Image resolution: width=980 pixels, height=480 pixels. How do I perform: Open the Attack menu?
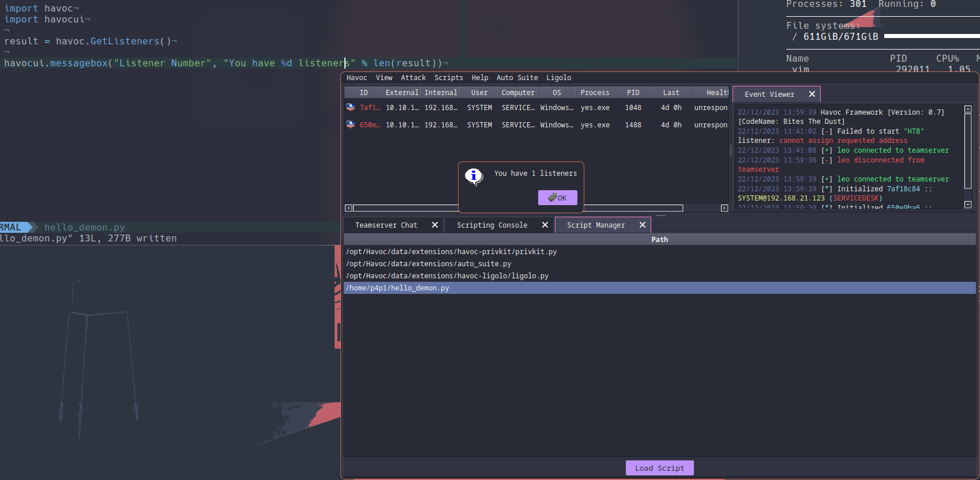pyautogui.click(x=413, y=78)
